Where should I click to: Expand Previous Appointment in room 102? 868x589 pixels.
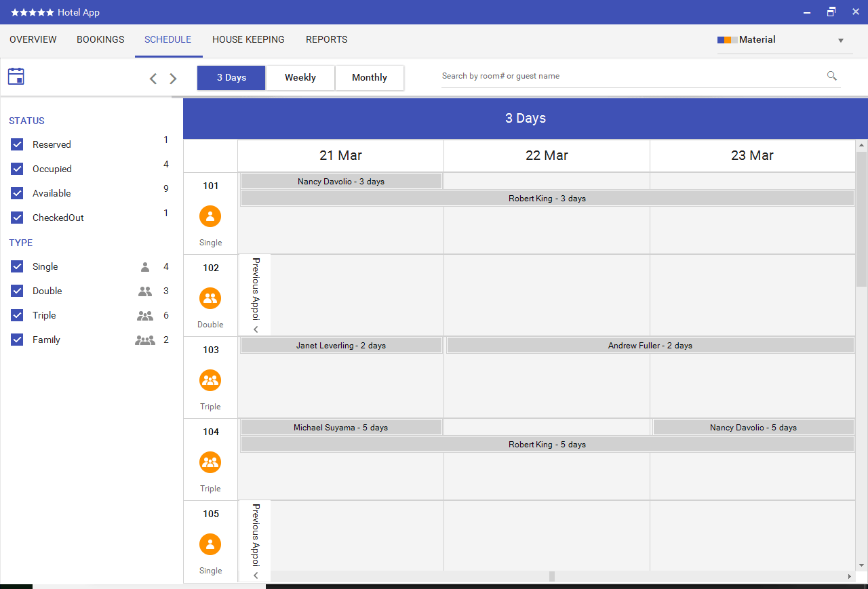256,295
